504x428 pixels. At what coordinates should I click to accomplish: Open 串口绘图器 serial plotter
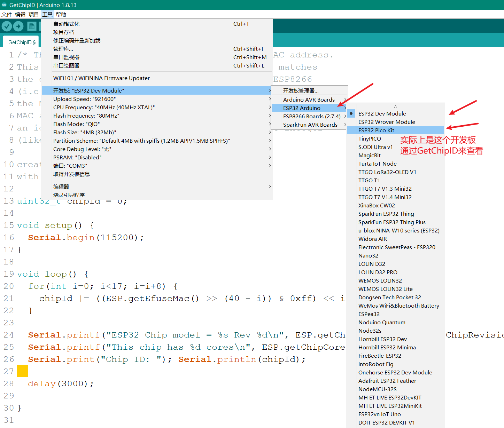point(157,65)
